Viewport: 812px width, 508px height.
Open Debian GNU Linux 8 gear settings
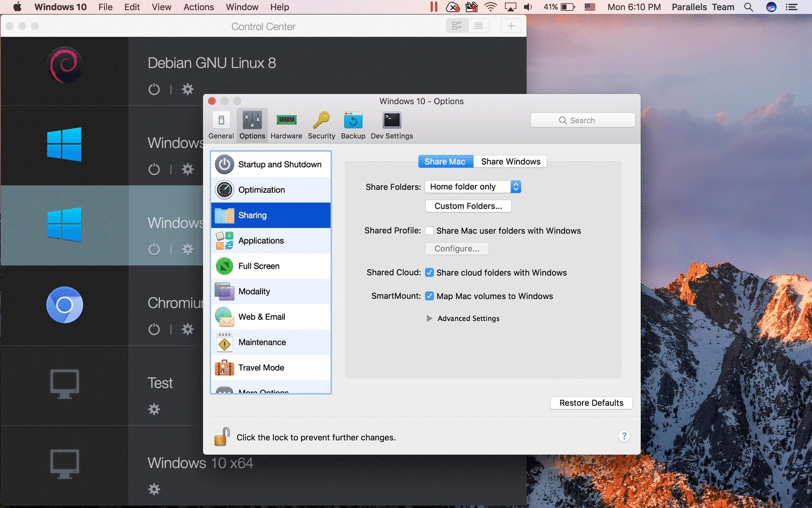click(188, 89)
